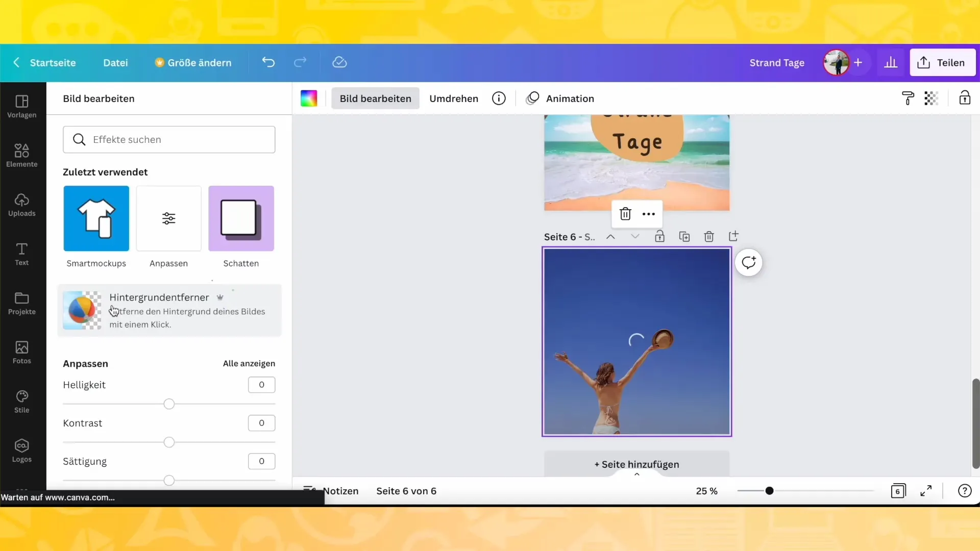The height and width of the screenshot is (551, 980).
Task: Click Teilen (Share) button top right
Action: 944,62
